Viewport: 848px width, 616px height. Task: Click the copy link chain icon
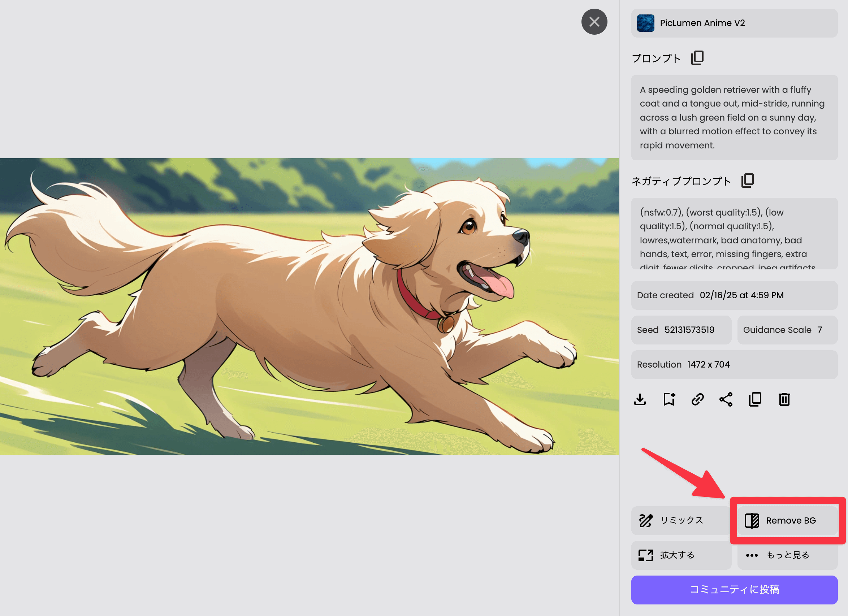point(697,399)
